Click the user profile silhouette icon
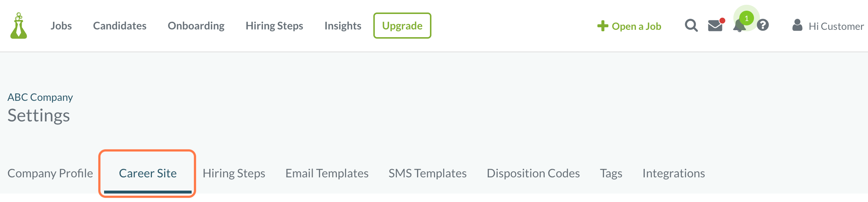Viewport: 868px width, 202px height. point(797,25)
